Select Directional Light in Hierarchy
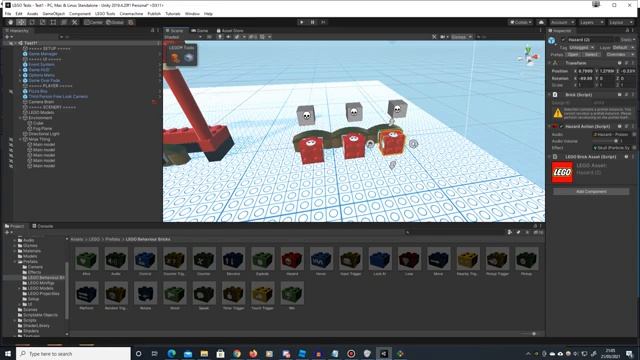Viewport: 640px width, 360px height. tap(44, 133)
